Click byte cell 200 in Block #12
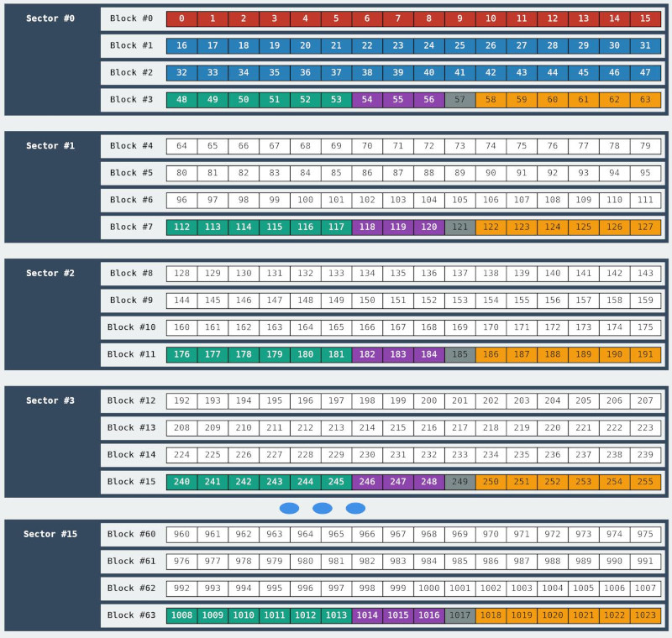The image size is (672, 638). pos(428,401)
